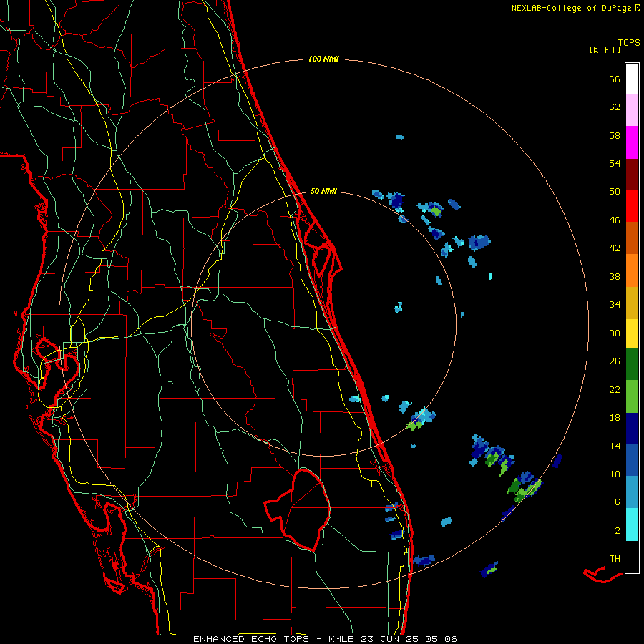This screenshot has height=644, width=644.
Task: Click the 34 legend value
Action: point(615,305)
